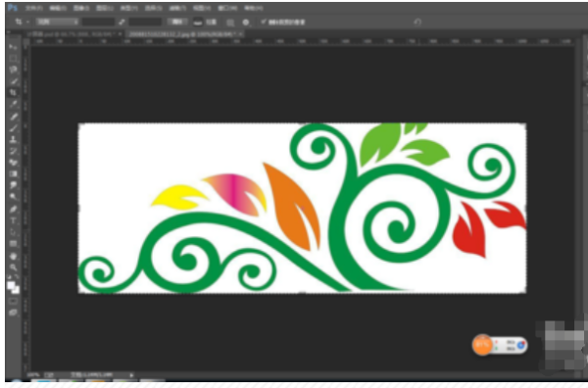Select the Eyedropper tool

[x=14, y=105]
